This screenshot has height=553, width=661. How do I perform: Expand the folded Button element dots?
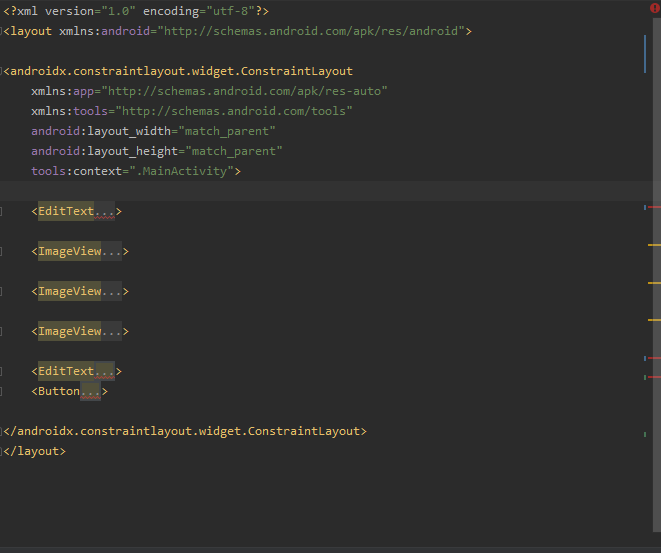tap(90, 391)
